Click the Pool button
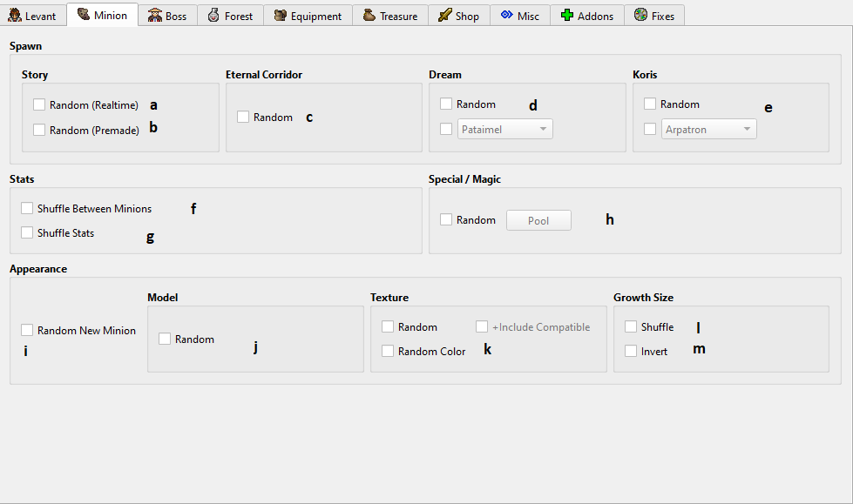The height and width of the screenshot is (504, 853). coord(538,220)
